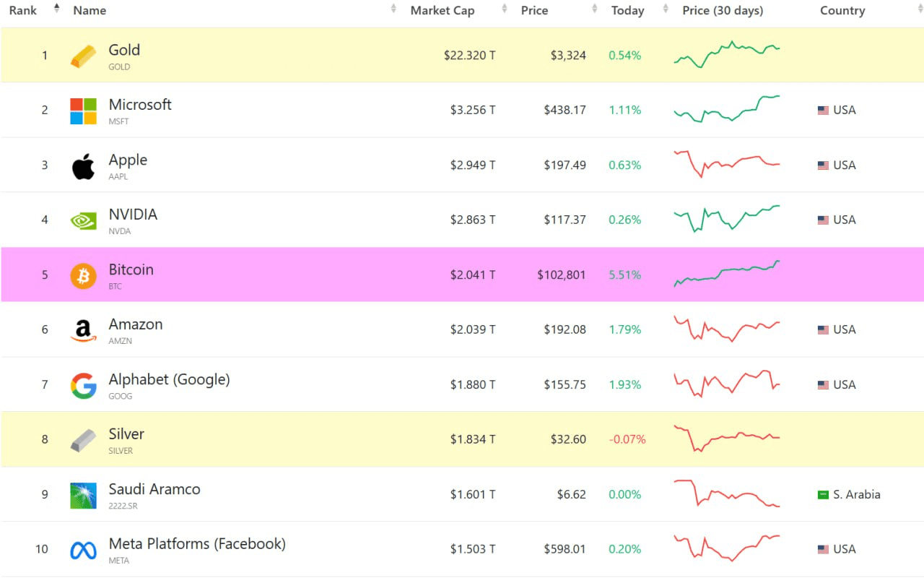Click the Silver bar icon
This screenshot has width=924, height=578.
click(83, 440)
